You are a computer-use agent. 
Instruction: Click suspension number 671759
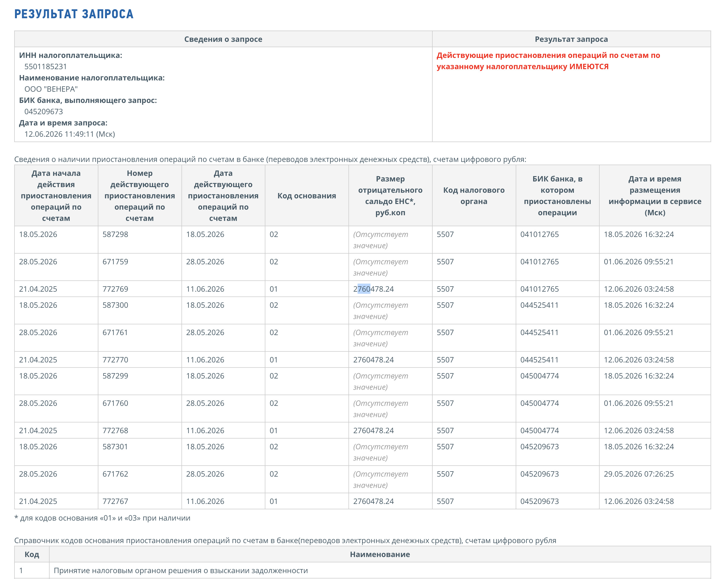click(x=116, y=262)
